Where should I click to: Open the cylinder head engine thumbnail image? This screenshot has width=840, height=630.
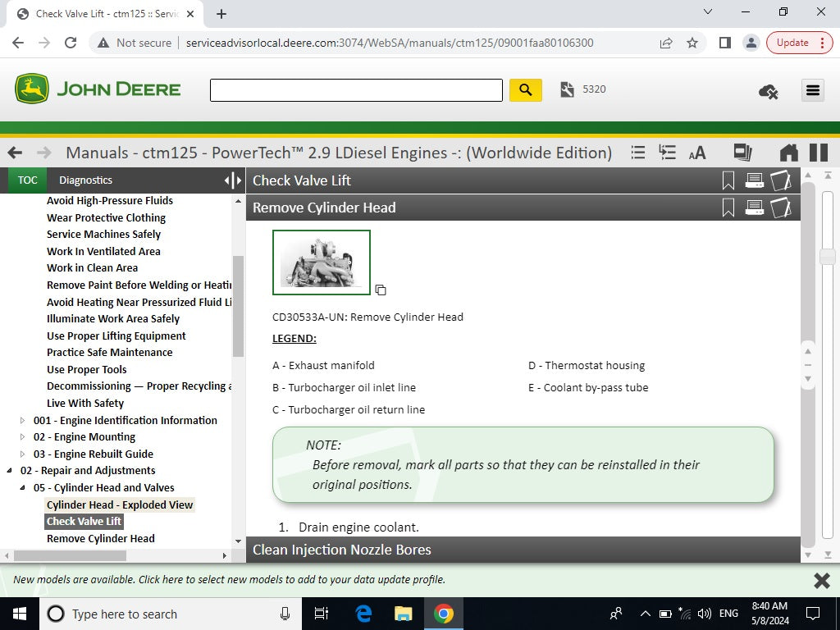click(322, 262)
